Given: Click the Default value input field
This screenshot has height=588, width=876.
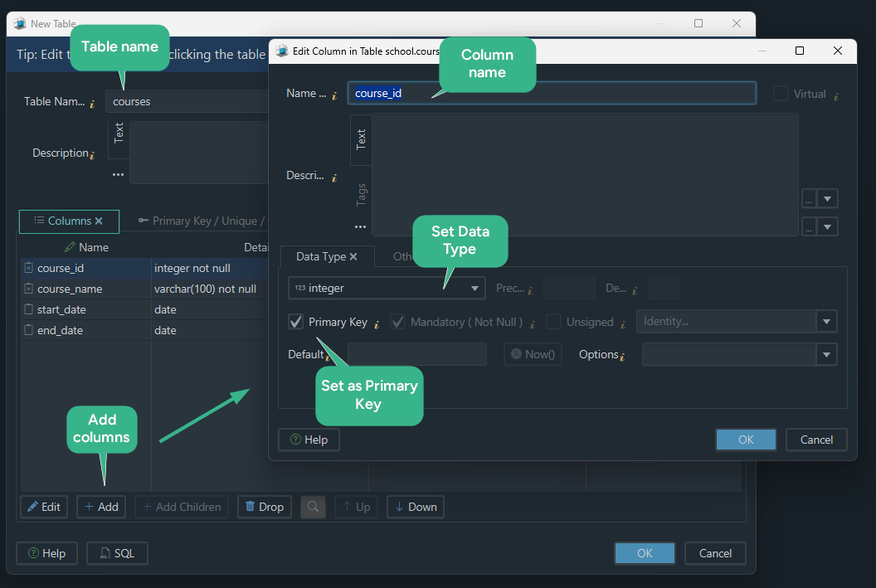Looking at the screenshot, I should tap(416, 355).
